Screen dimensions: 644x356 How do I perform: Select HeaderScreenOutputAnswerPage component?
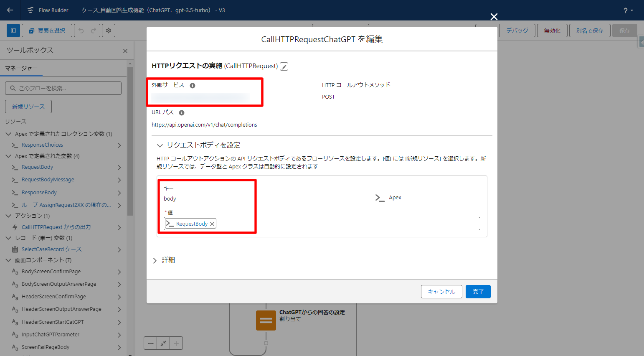coord(61,309)
